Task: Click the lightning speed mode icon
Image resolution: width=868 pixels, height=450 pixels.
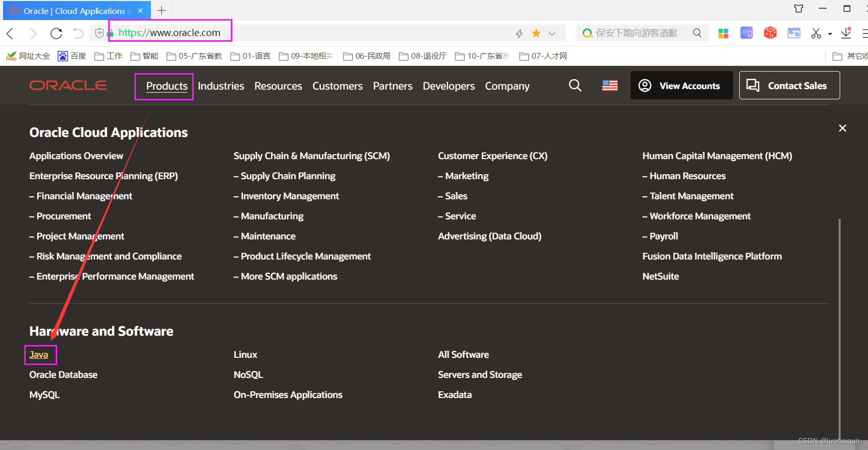Action: click(519, 33)
